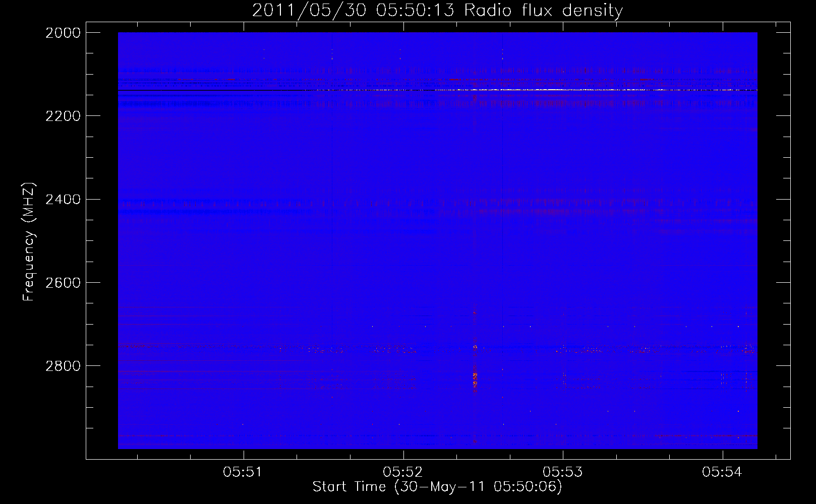
Task: Click the "Start Time (30-May-11 05:50:06)" x-axis label
Action: (x=437, y=487)
